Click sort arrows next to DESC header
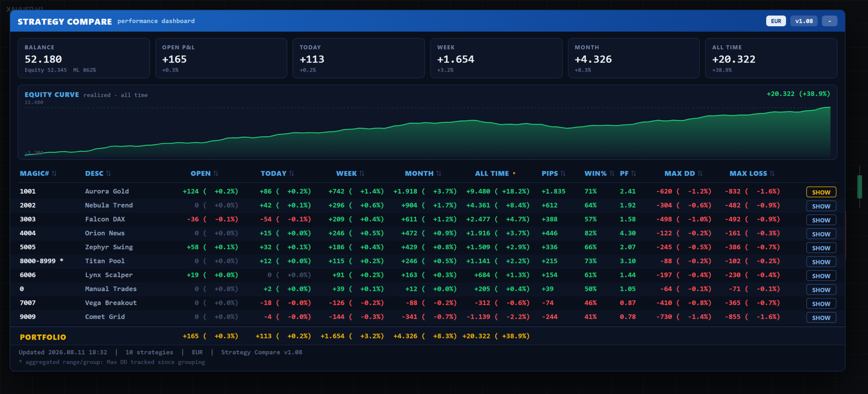868x394 pixels. [x=108, y=173]
